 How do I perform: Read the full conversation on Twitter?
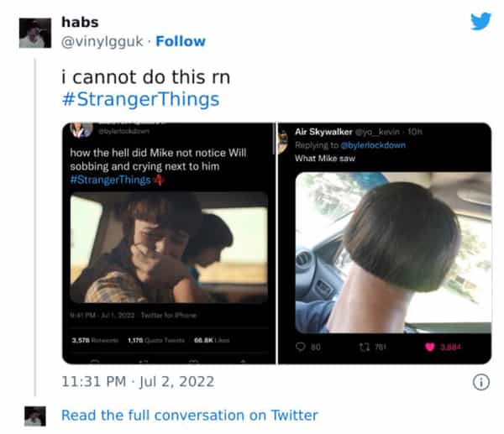189,416
